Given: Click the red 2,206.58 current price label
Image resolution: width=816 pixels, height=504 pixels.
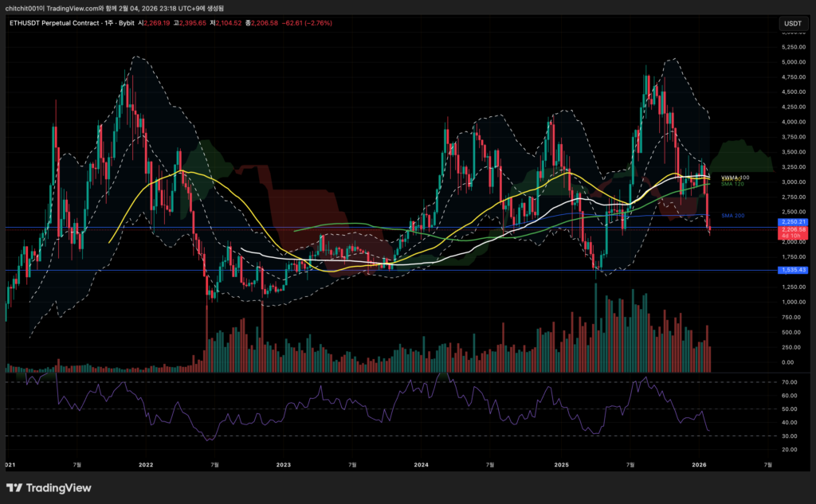Looking at the screenshot, I should pos(791,229).
